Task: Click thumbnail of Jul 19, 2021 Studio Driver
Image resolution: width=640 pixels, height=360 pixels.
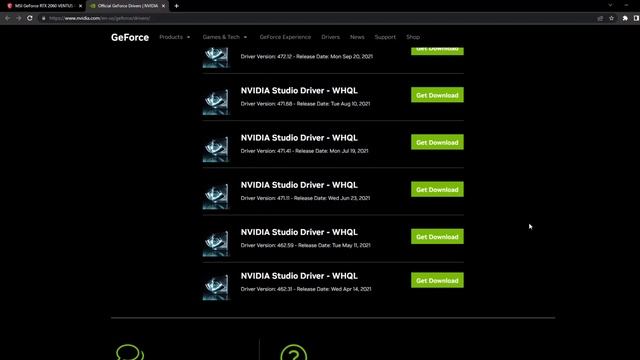Action: click(x=216, y=149)
